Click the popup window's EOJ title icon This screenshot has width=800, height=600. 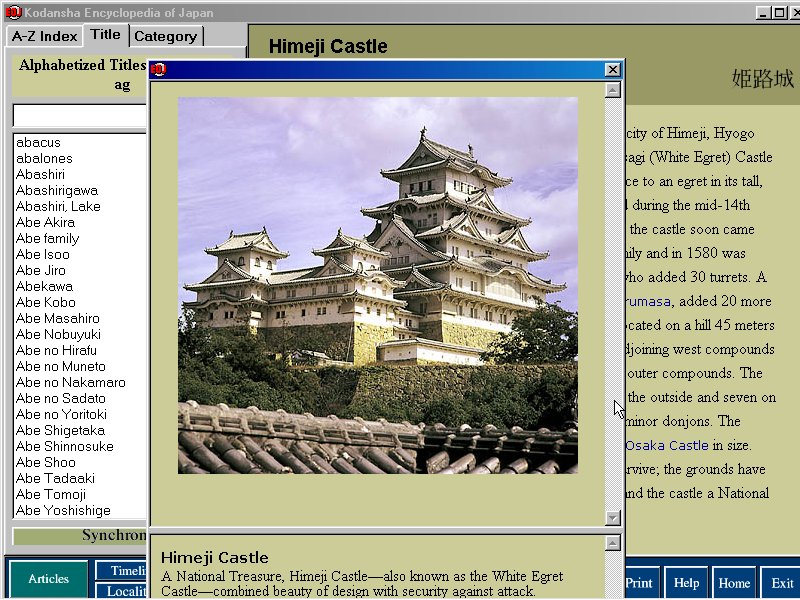159,69
